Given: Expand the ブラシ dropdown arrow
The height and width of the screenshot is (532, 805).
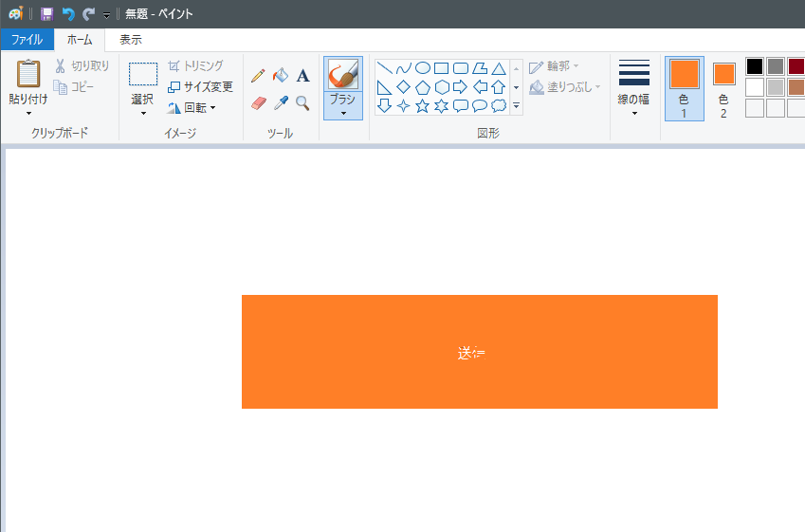Looking at the screenshot, I should (343, 113).
